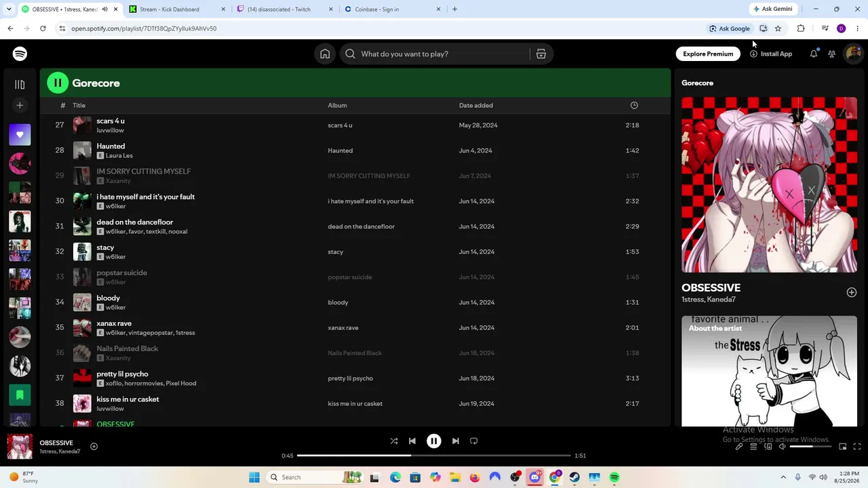Open the play queue icon

[753, 447]
